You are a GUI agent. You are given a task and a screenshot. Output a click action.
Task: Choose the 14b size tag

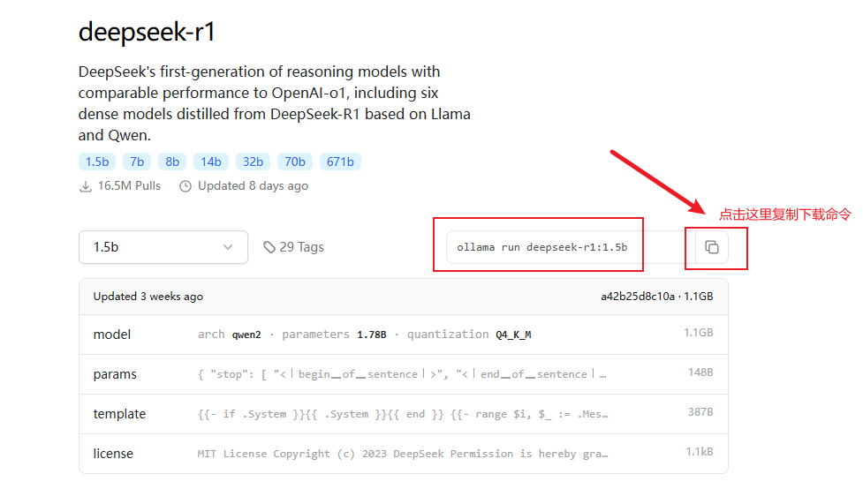click(211, 162)
